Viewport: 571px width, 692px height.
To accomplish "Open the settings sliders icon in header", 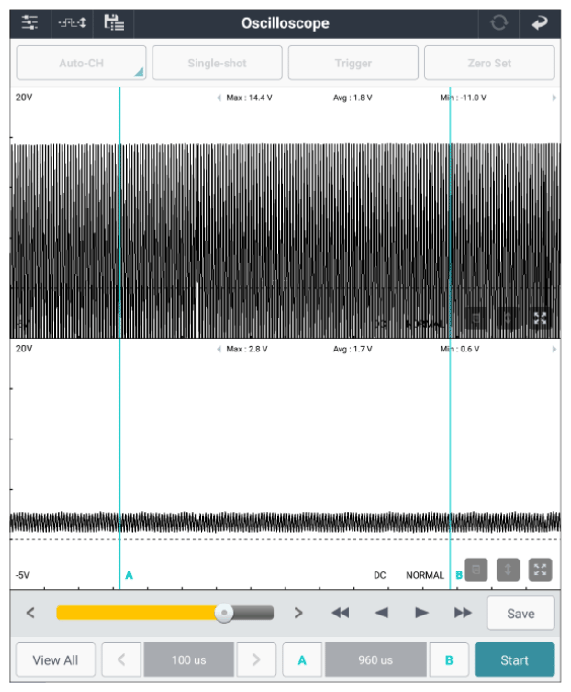I will click(30, 23).
